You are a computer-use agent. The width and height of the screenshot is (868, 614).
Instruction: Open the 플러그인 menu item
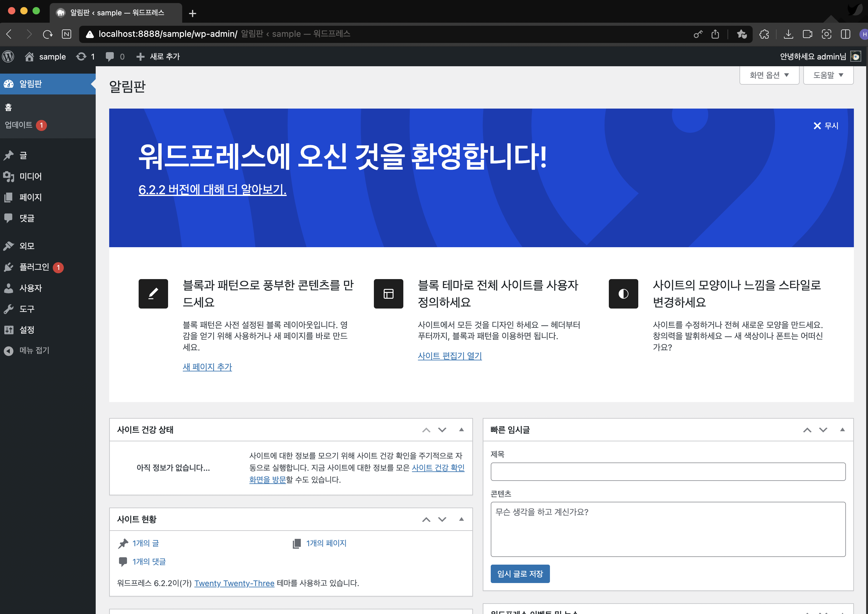(34, 267)
